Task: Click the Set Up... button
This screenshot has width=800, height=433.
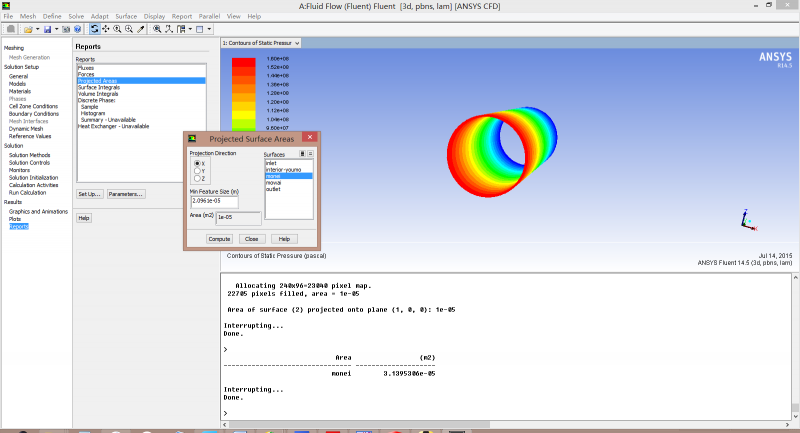Action: tap(90, 194)
